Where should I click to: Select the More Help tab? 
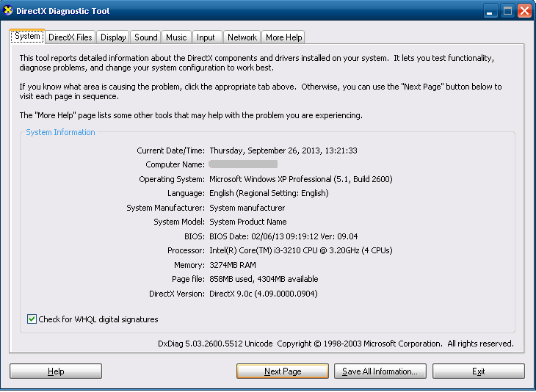pos(283,37)
